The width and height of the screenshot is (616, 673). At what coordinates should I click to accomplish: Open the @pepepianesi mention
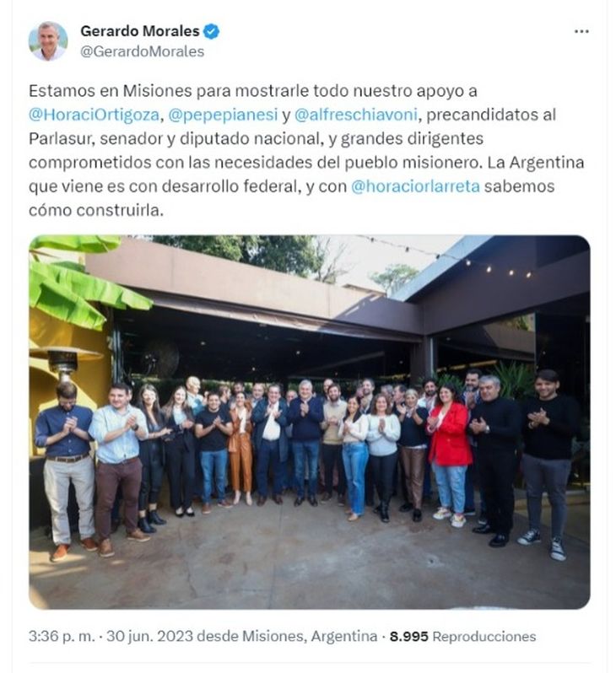coord(223,115)
